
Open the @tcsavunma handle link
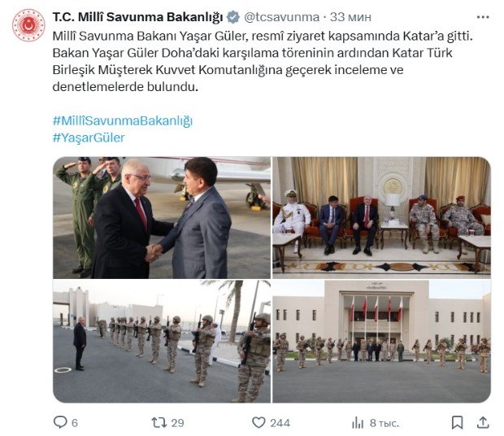pyautogui.click(x=281, y=17)
